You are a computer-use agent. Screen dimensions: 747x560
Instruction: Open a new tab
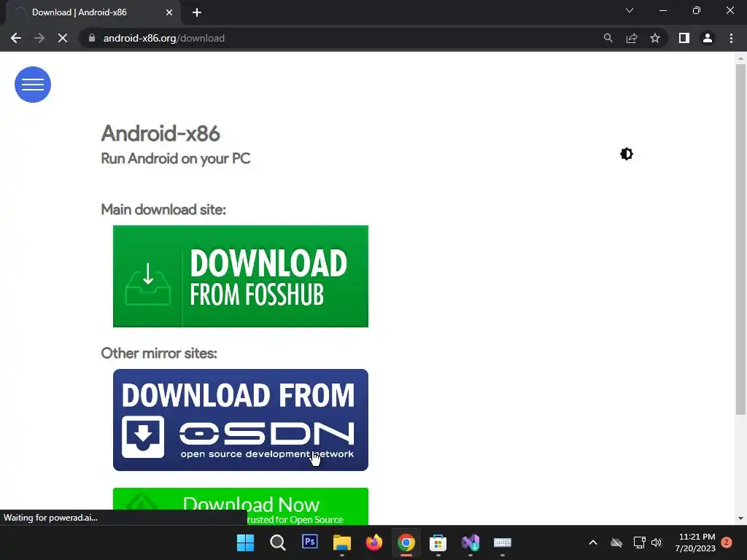(197, 12)
